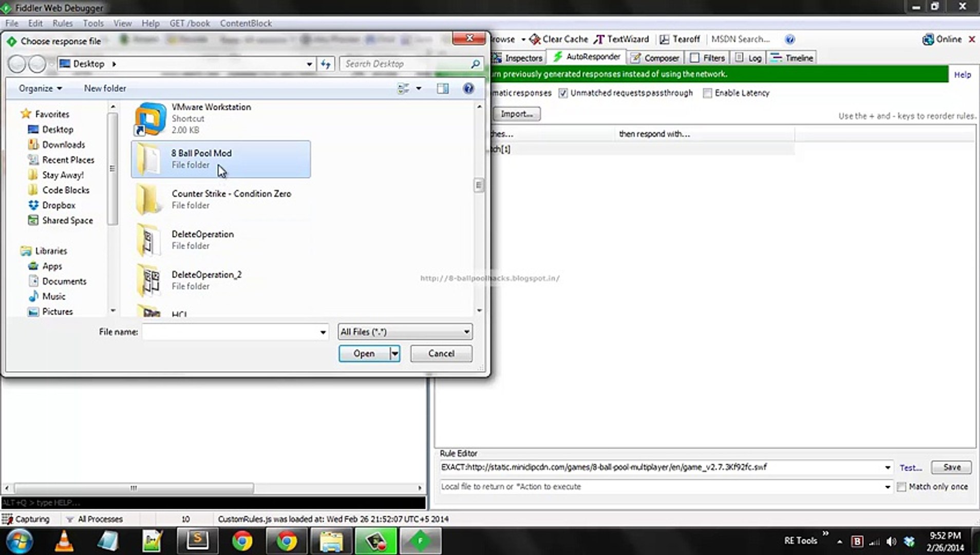Viewport: 980px width, 555px height.
Task: Open the Tools menu in Fiddler
Action: pos(93,23)
